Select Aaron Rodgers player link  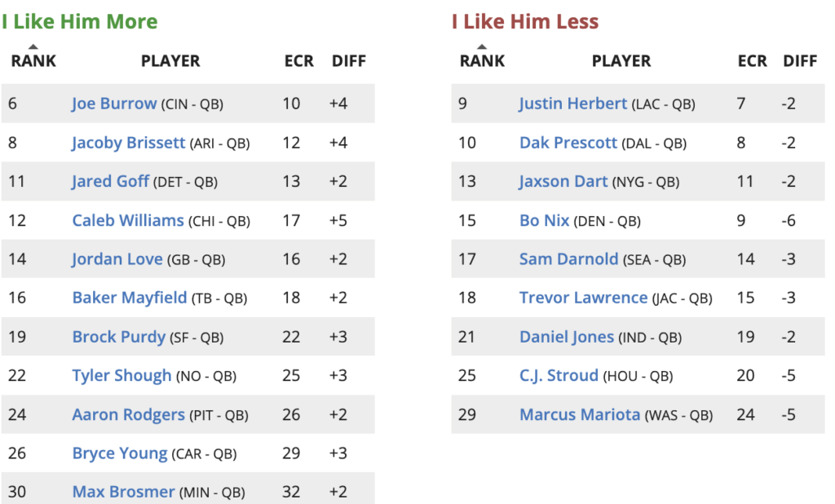click(129, 414)
